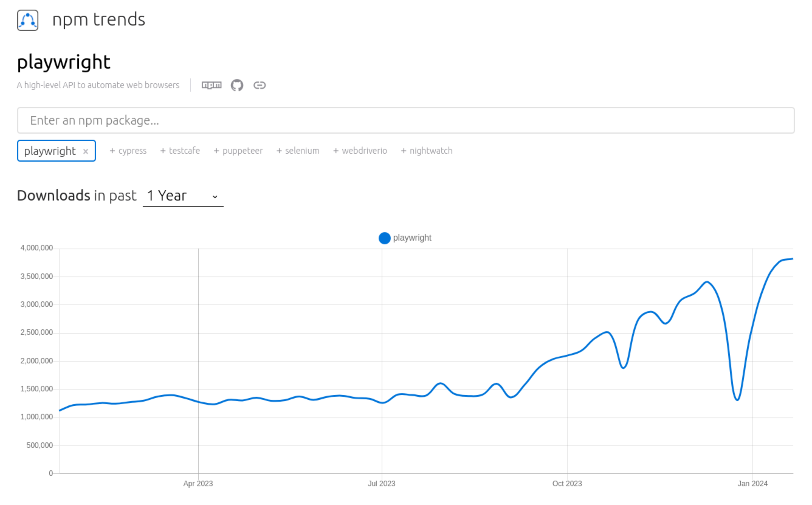
Task: Click the 4,000,000 y-axis label
Action: tap(37, 248)
